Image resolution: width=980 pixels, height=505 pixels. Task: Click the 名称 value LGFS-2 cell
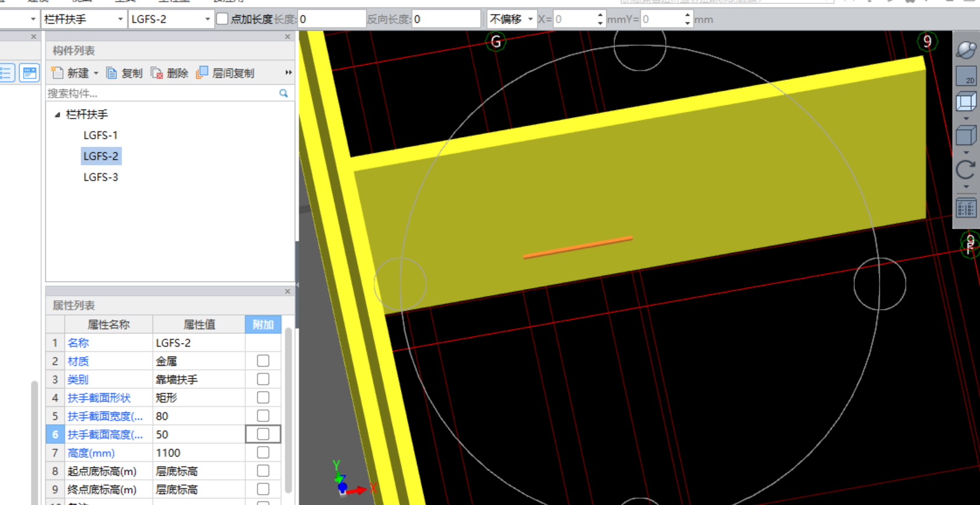pos(199,343)
